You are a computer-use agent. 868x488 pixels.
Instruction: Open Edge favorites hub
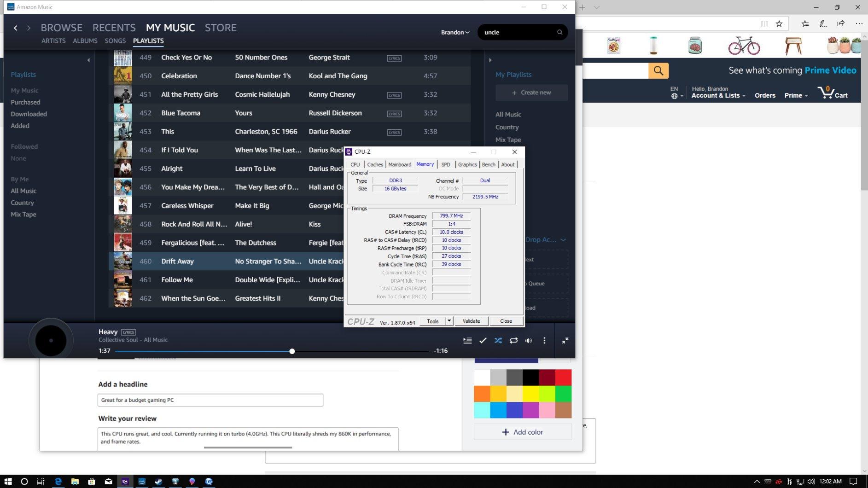[x=805, y=24]
